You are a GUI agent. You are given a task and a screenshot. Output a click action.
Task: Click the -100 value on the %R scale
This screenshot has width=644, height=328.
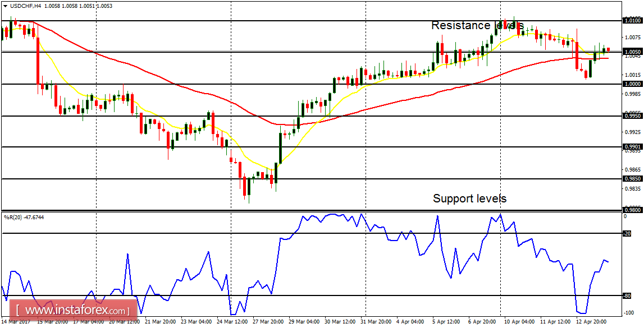(628, 313)
